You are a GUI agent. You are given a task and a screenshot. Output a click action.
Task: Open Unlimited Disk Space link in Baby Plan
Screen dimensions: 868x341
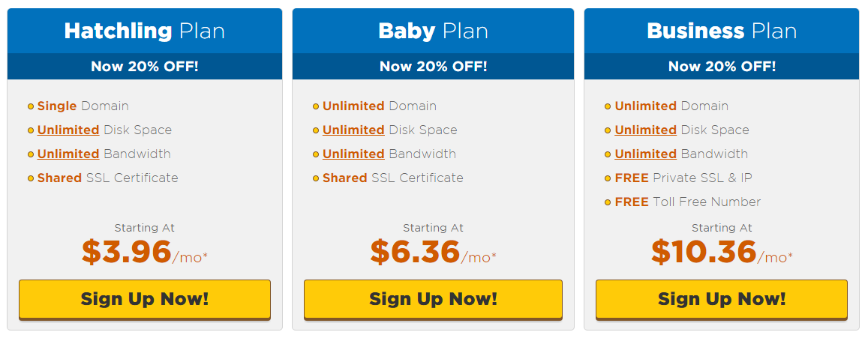353,130
